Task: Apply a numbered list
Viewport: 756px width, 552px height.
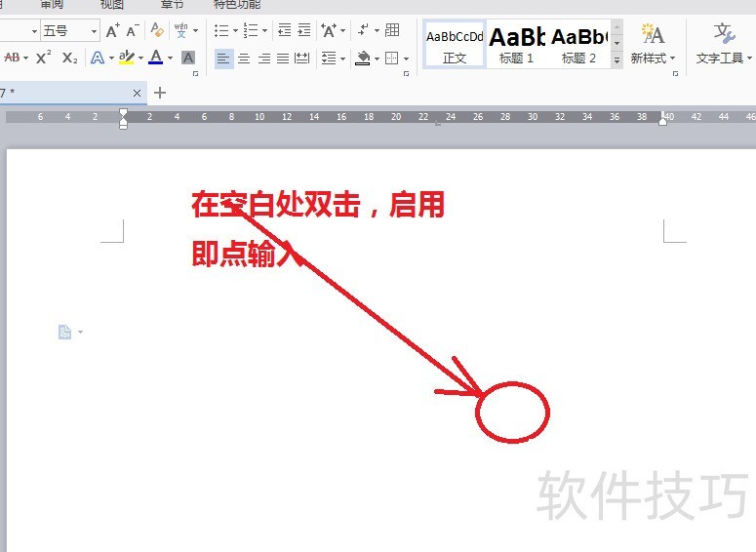Action: click(x=251, y=30)
